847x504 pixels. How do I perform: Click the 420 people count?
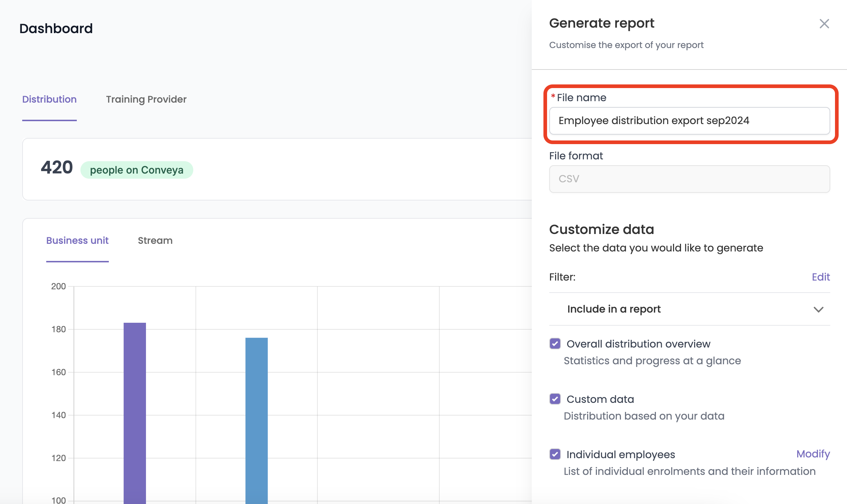tap(57, 167)
